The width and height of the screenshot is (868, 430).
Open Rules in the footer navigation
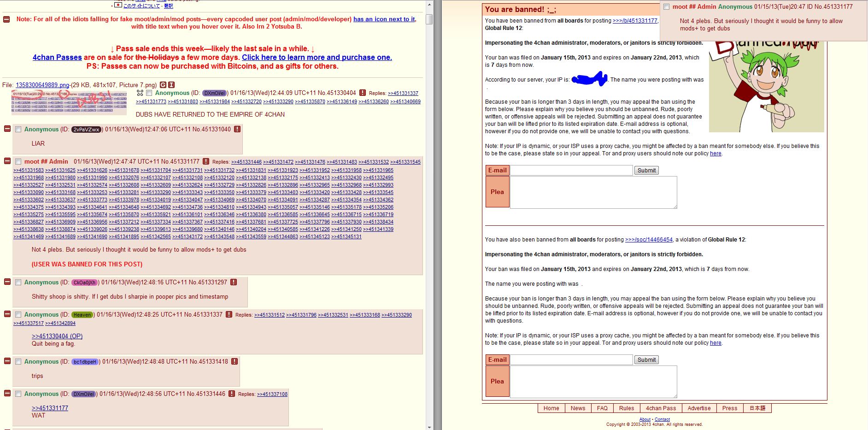pyautogui.click(x=627, y=408)
